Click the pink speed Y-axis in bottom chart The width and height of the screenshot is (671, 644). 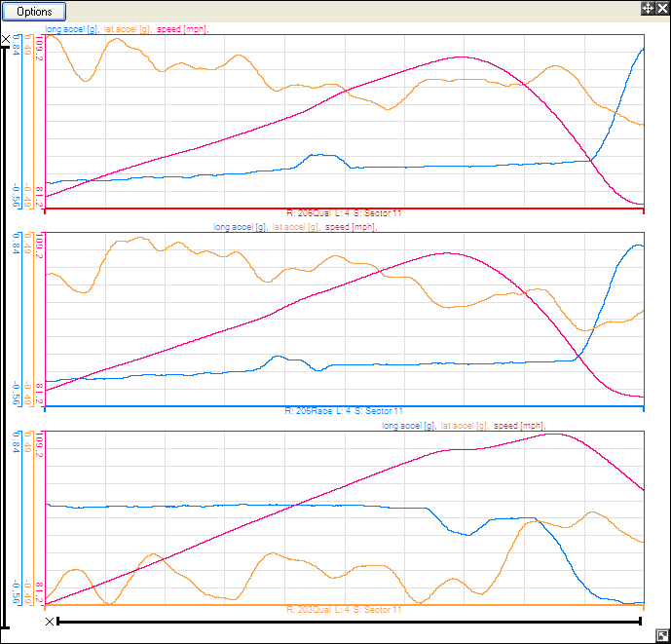pyautogui.click(x=40, y=518)
